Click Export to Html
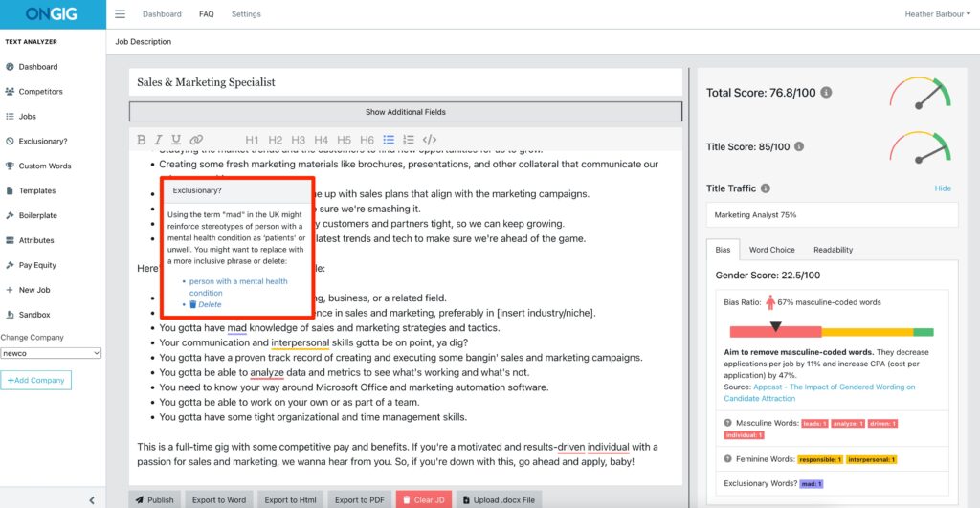This screenshot has width=980, height=508. point(290,500)
